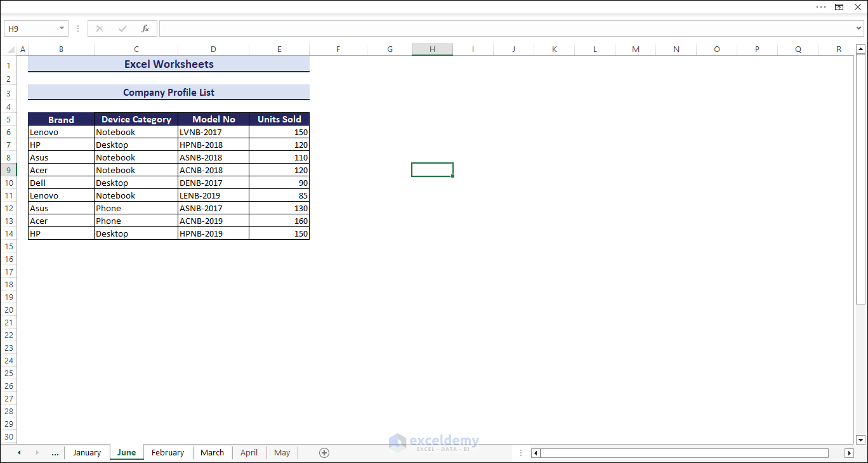This screenshot has width=868, height=463.
Task: Switch to the April sheet tab
Action: click(x=249, y=453)
